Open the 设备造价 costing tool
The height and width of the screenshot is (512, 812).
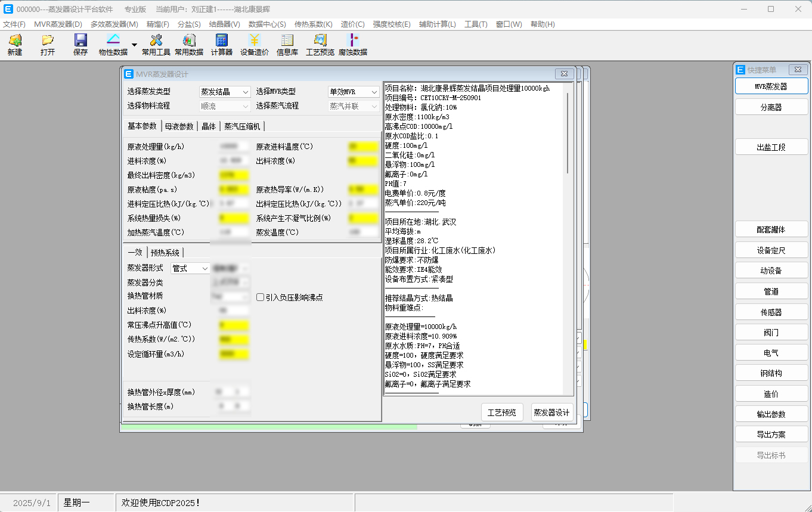point(254,45)
